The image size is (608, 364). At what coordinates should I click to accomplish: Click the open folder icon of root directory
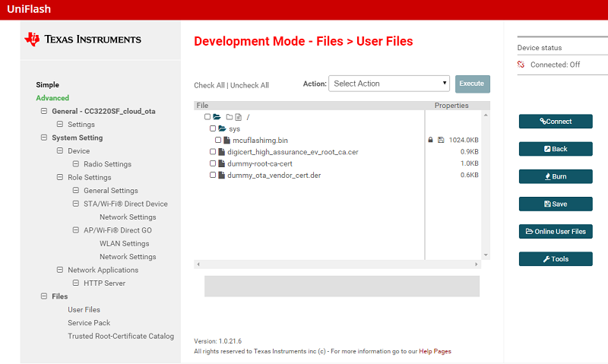[217, 117]
